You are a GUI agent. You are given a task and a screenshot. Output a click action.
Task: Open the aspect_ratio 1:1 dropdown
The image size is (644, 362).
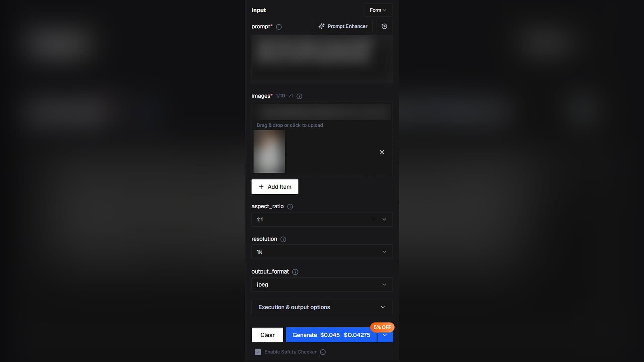[x=322, y=219]
